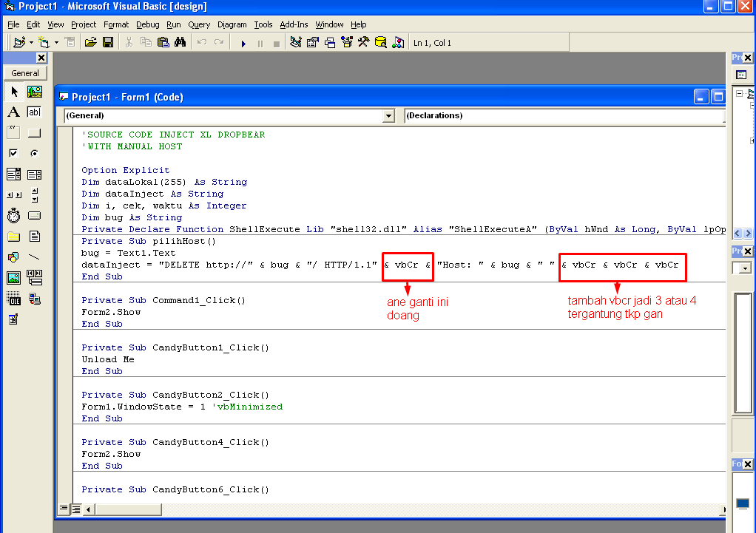
Task: Open the (Declarations) procedure combo box
Action: [564, 115]
